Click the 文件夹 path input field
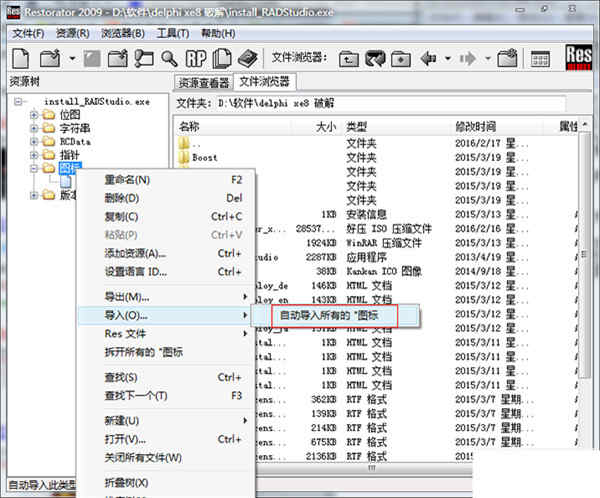 pos(391,103)
